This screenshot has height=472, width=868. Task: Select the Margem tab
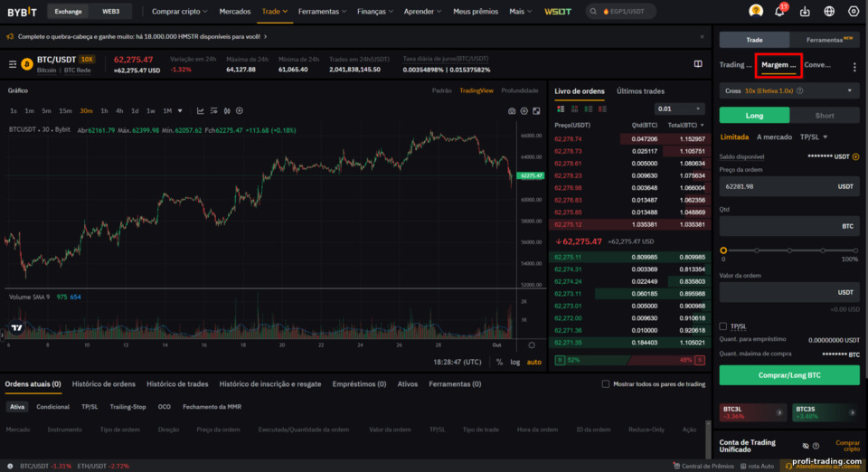click(778, 65)
